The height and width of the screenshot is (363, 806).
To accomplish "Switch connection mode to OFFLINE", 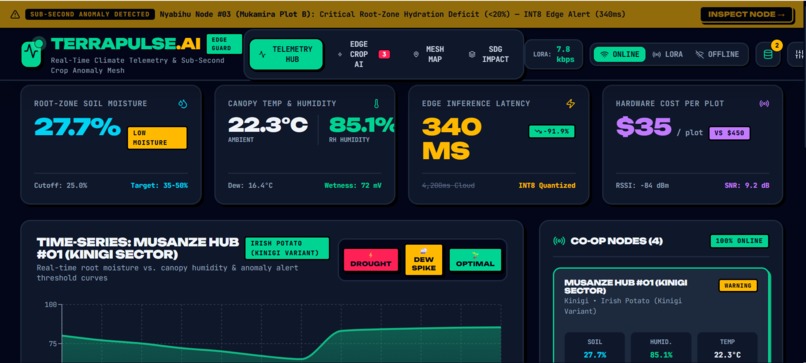I will click(718, 55).
